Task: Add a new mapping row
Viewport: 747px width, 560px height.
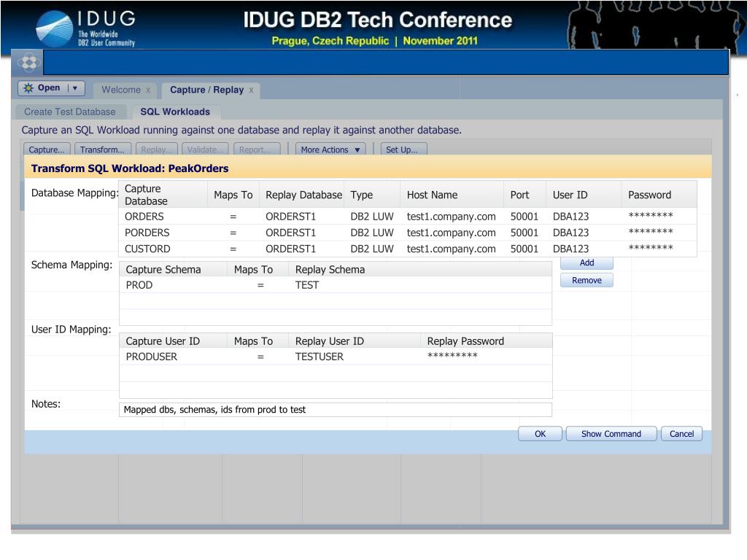Action: click(587, 262)
